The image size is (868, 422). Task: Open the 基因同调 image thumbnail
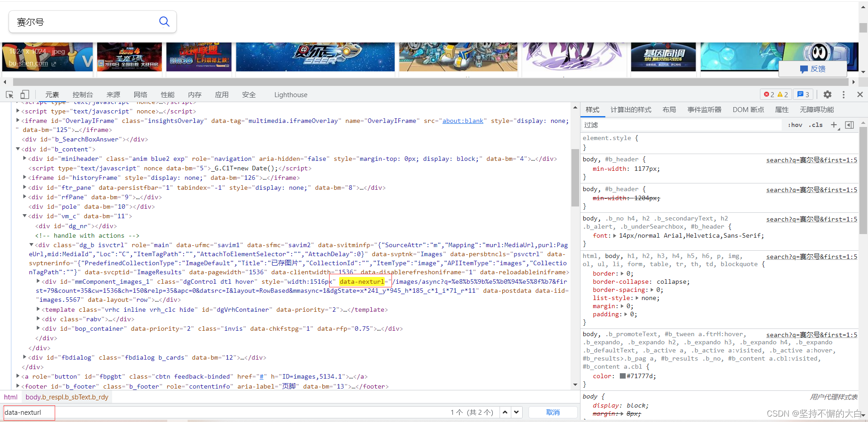pyautogui.click(x=663, y=57)
